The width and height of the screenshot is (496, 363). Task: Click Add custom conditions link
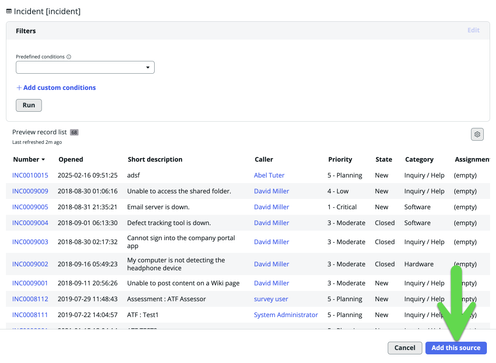[56, 88]
